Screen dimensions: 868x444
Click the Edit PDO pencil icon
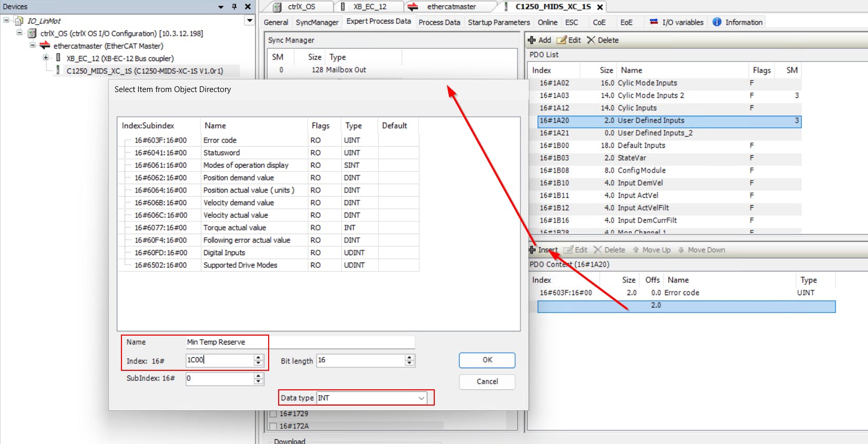pyautogui.click(x=561, y=40)
